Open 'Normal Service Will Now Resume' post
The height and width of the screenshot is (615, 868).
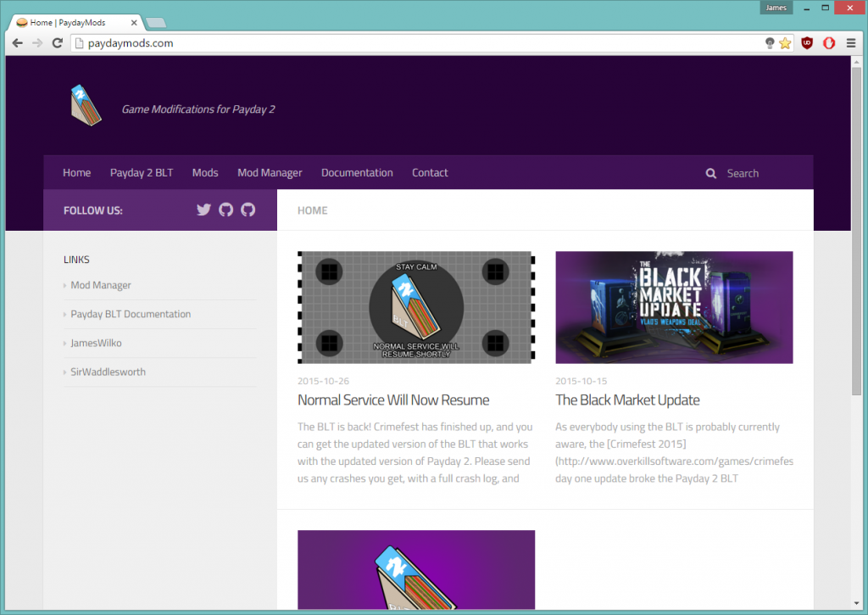click(393, 400)
